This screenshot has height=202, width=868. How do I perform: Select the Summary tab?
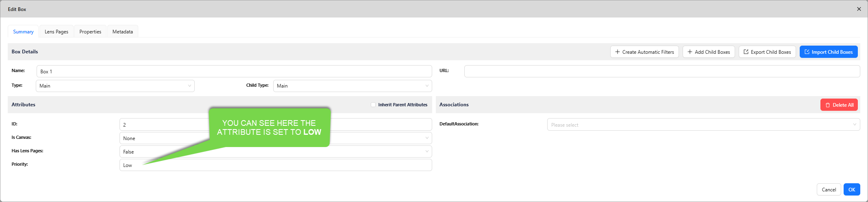(23, 32)
